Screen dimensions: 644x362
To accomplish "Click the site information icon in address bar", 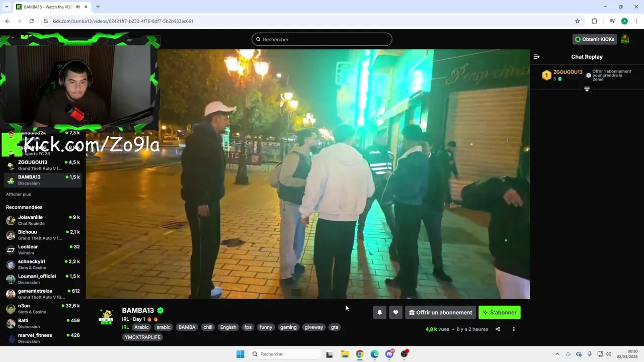I will click(x=46, y=21).
